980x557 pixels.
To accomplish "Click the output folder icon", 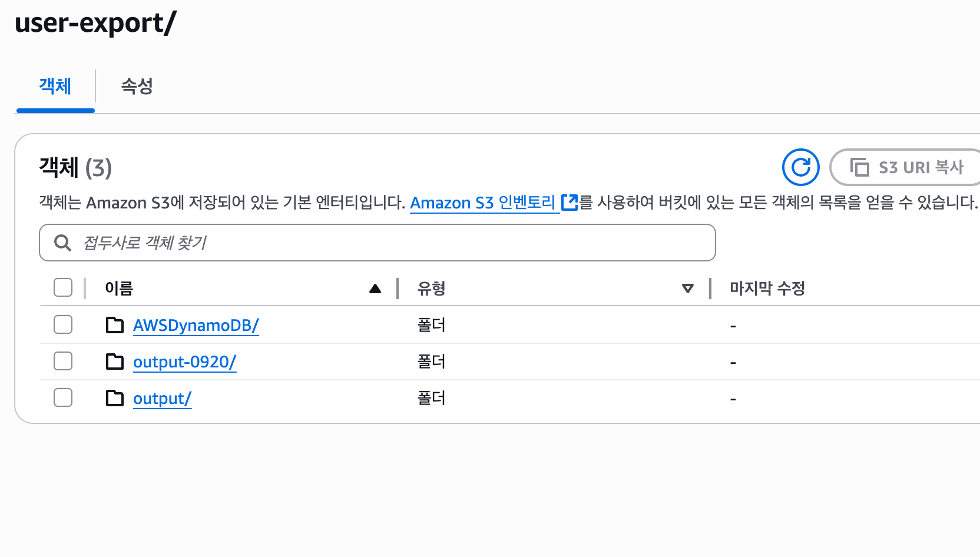I will click(115, 399).
